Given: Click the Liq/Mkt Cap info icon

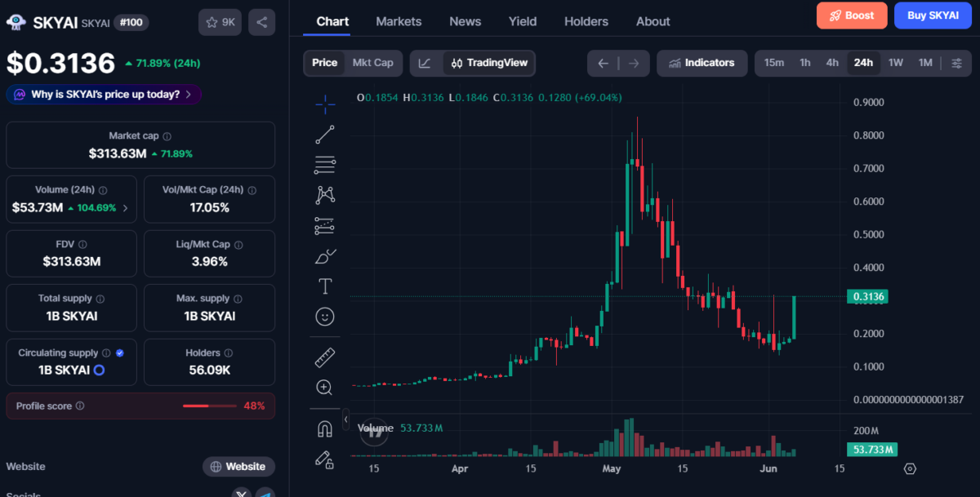Looking at the screenshot, I should [238, 244].
